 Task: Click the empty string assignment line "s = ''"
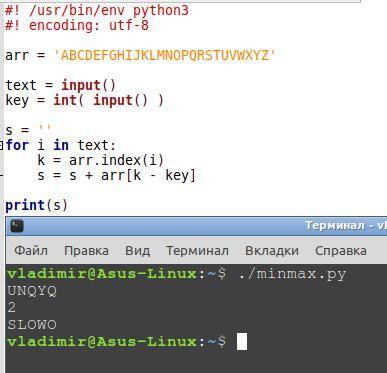[28, 130]
